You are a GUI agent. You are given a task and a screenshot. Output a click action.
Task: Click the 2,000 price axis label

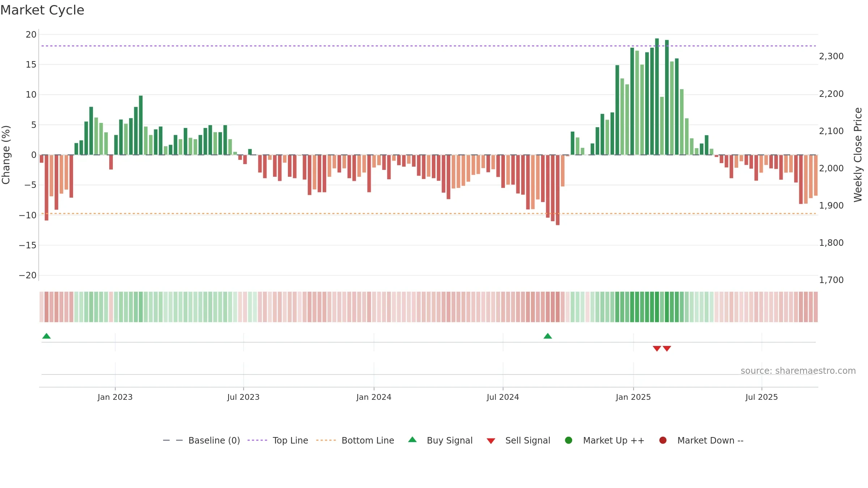[831, 168]
